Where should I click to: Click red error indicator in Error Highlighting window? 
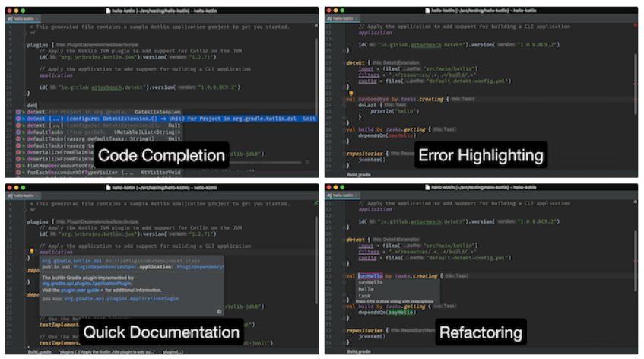(x=635, y=25)
